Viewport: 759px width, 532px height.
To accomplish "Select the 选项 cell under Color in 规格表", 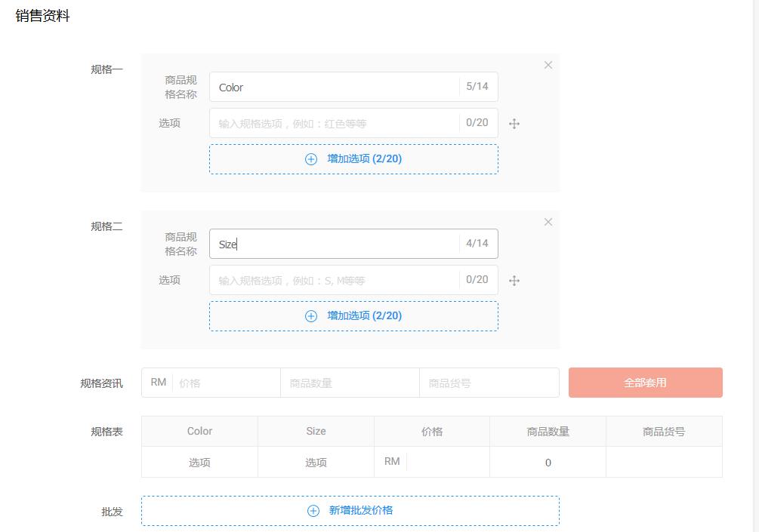I will (199, 461).
